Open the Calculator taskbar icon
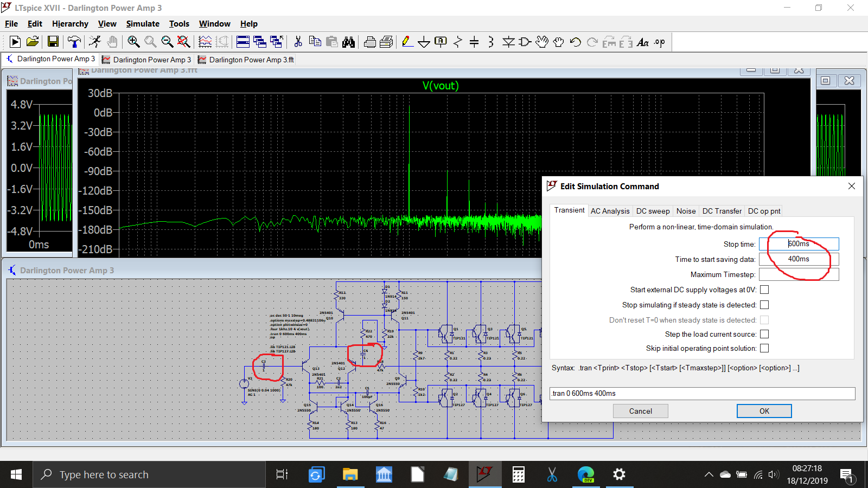868x488 pixels. 519,474
